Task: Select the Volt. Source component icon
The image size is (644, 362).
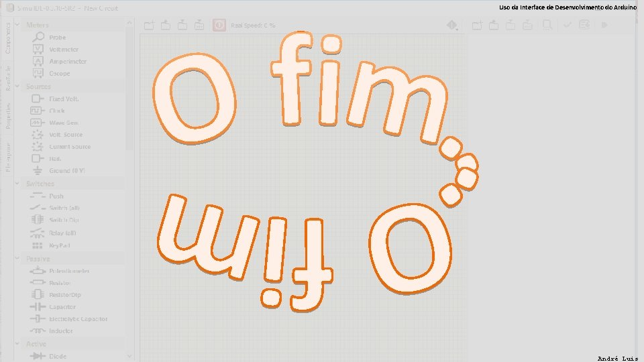Action: pos(38,134)
